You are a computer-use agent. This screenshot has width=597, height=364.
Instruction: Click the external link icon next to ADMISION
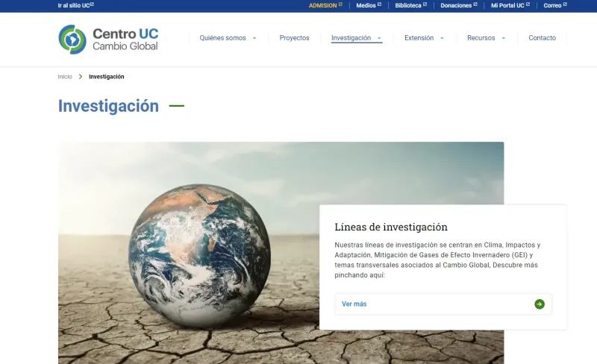(340, 4)
